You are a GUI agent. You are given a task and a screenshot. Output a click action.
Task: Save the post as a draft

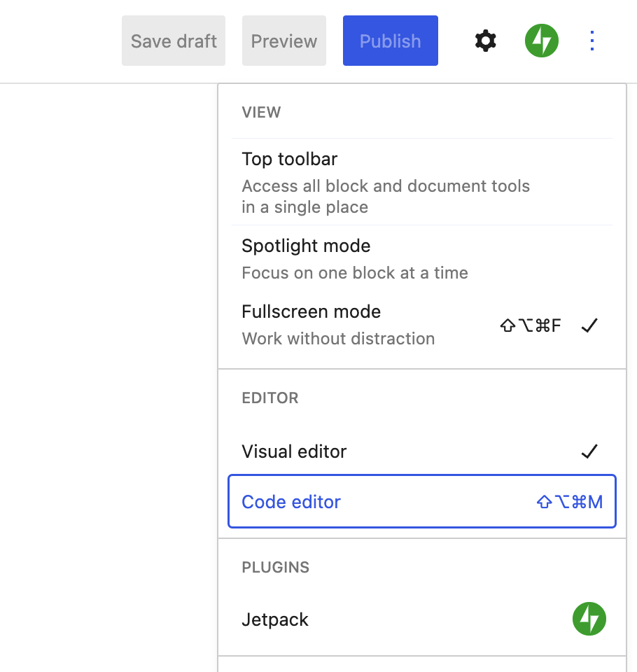(173, 41)
